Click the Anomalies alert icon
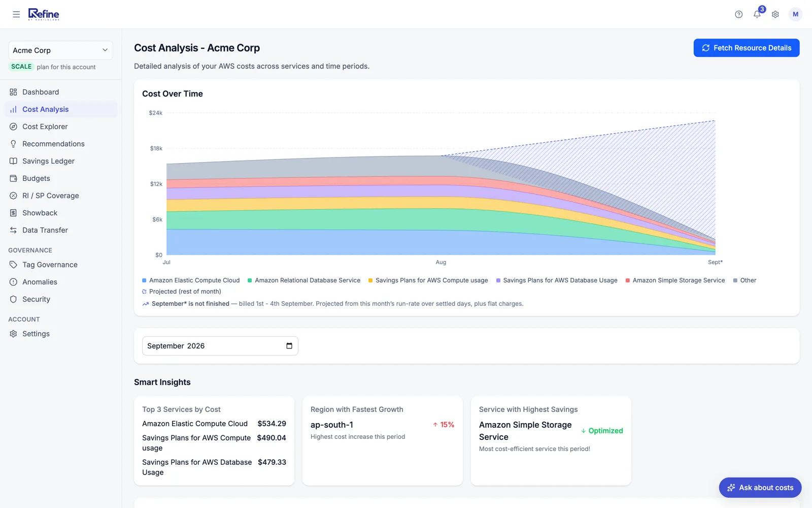The image size is (812, 508). (13, 282)
